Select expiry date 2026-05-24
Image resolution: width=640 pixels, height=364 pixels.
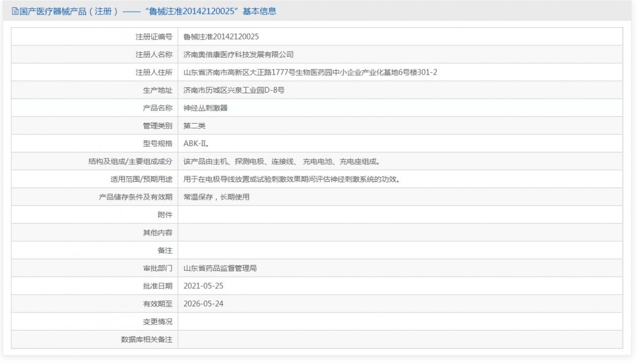pos(203,304)
